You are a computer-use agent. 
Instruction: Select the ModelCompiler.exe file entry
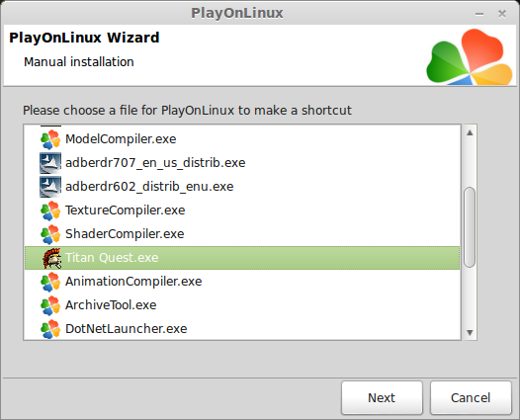242,139
